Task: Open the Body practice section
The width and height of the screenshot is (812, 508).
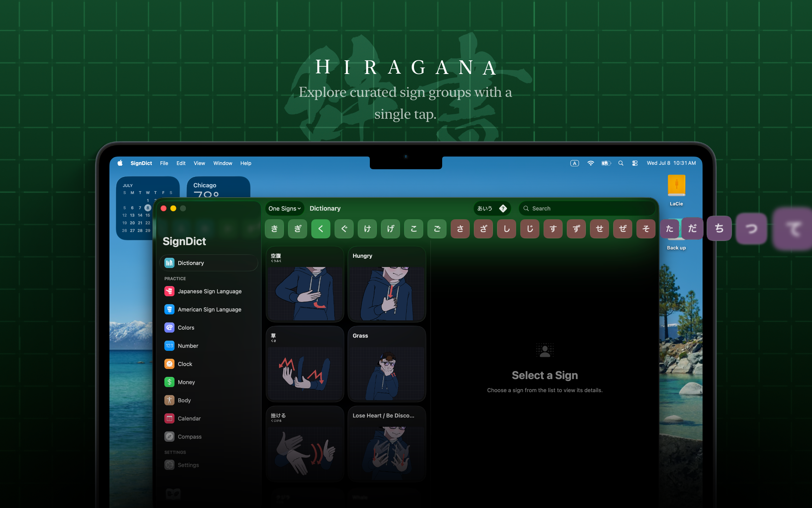Action: pos(208,400)
